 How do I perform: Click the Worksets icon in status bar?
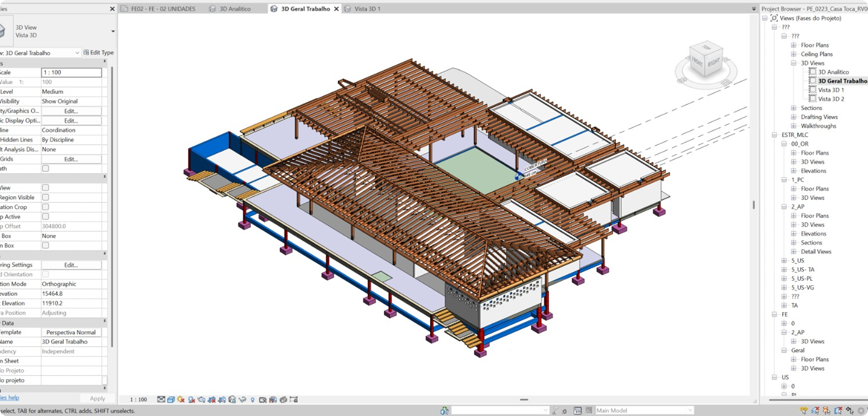(445, 410)
